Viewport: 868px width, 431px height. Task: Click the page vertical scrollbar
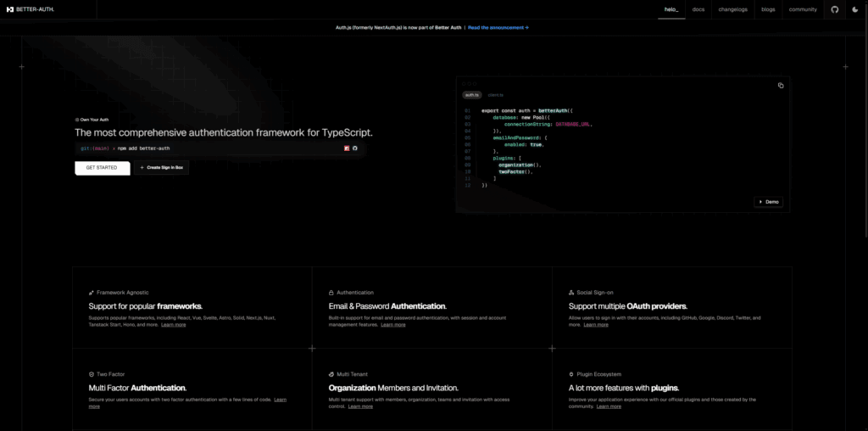tap(865, 119)
